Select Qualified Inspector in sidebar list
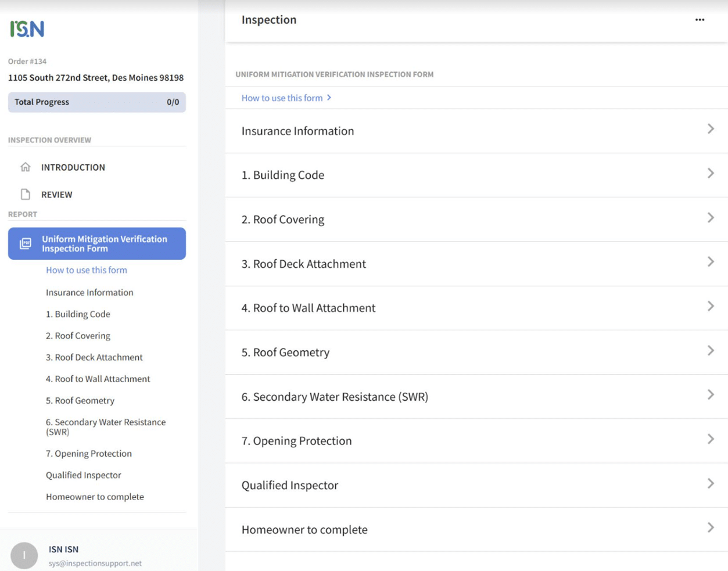Screen dimensions: 728x571 [84, 475]
